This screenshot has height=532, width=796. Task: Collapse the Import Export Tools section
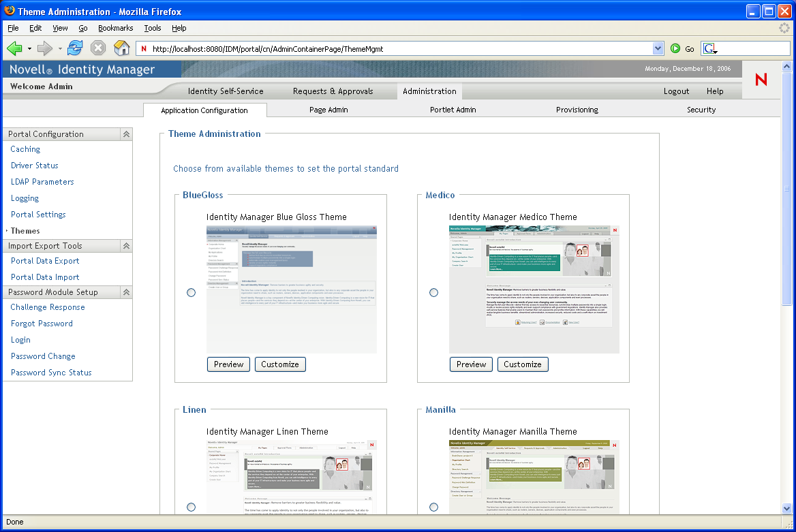pyautogui.click(x=126, y=246)
